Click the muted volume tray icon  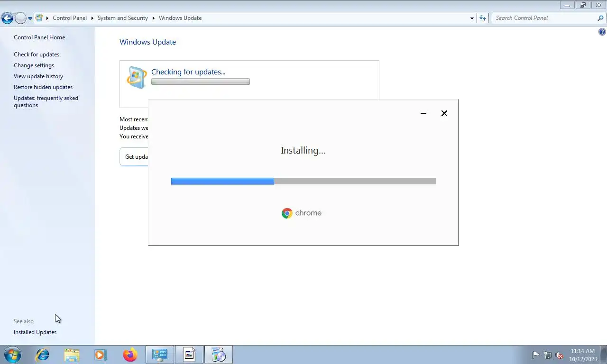click(559, 355)
